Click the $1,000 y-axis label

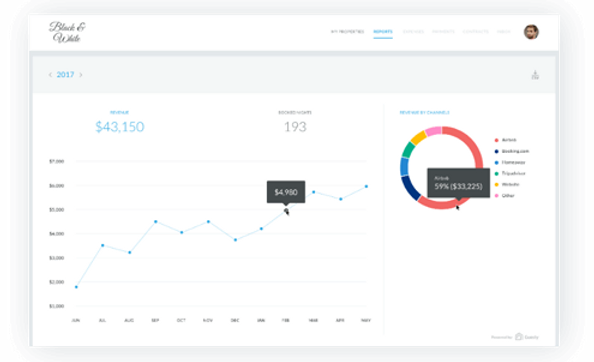pos(56,306)
